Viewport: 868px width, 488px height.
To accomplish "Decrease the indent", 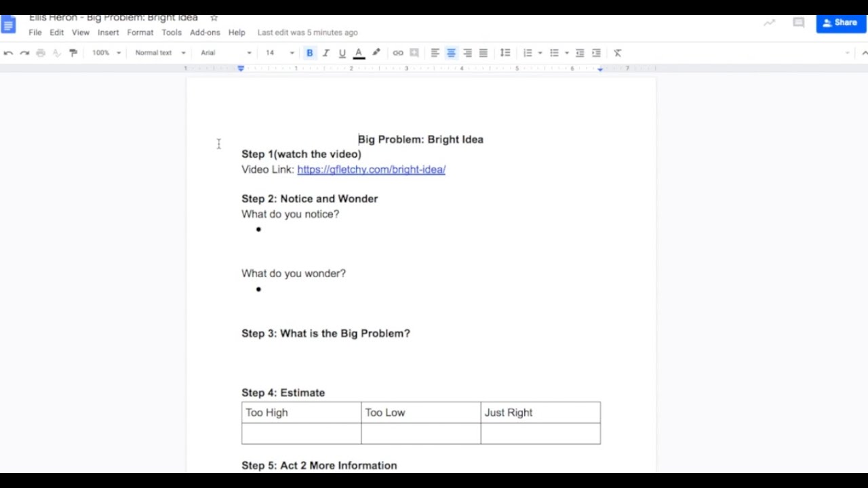I will tap(580, 53).
